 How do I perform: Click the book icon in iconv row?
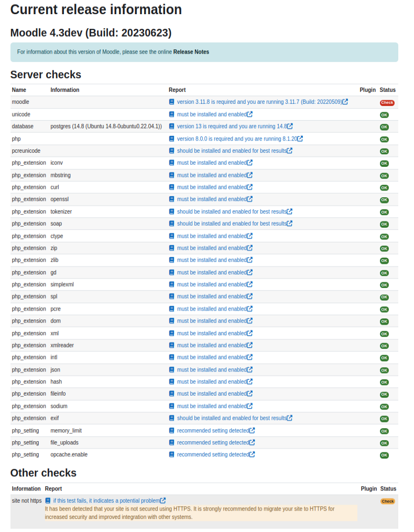click(172, 163)
